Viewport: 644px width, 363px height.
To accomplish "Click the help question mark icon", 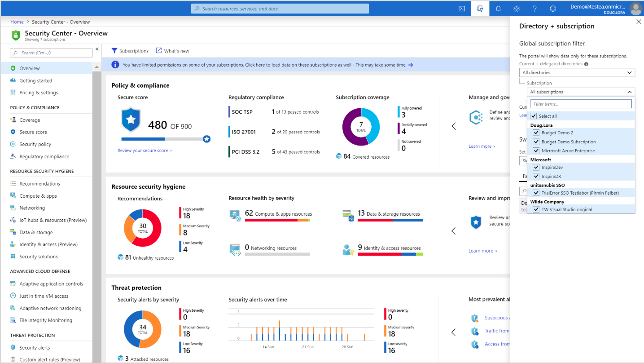I will coord(534,9).
